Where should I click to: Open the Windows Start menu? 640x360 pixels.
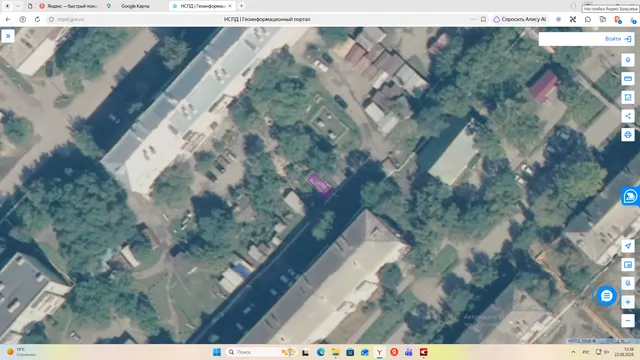click(x=217, y=352)
